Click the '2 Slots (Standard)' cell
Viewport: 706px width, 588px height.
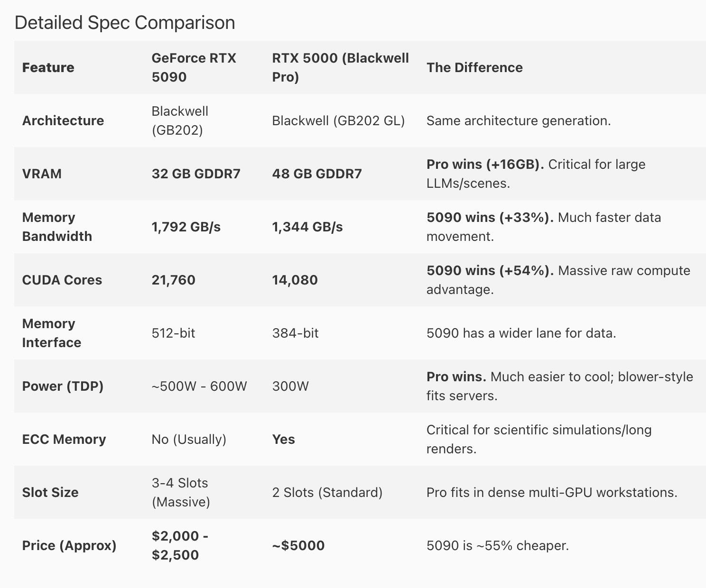(327, 492)
